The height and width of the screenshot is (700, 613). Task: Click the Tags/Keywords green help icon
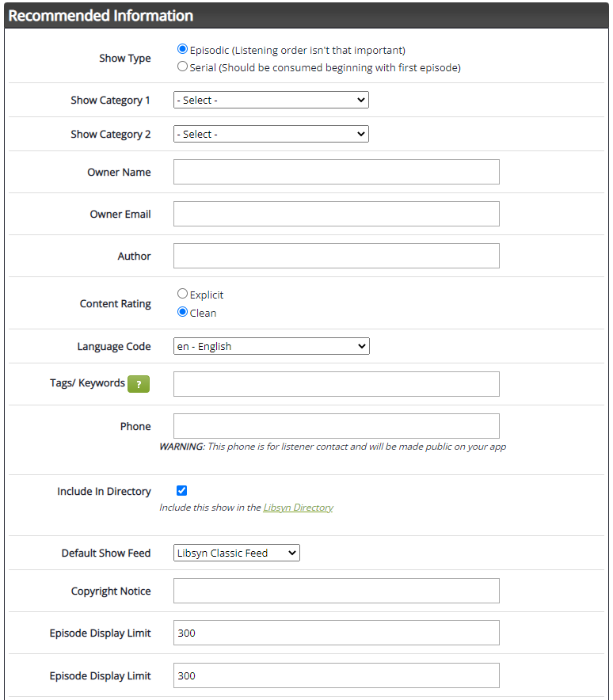point(139,384)
